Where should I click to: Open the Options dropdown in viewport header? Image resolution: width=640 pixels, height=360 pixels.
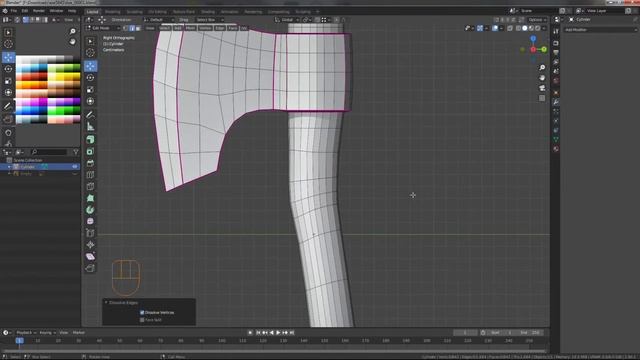click(x=537, y=20)
